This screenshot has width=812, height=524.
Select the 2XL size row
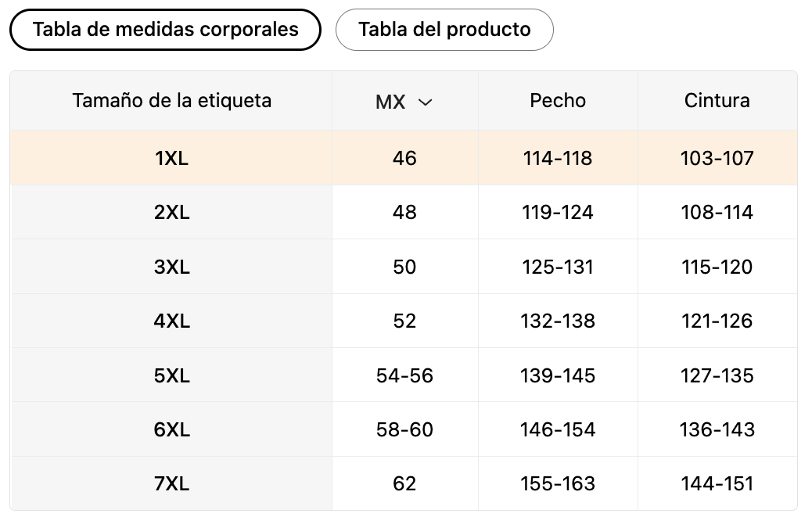404,212
